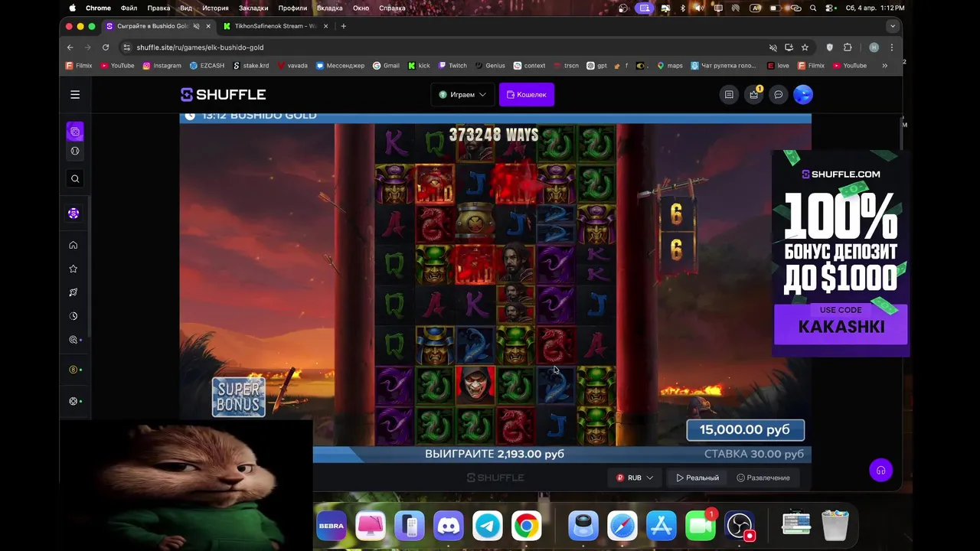This screenshot has height=551, width=980.
Task: Expand the Играем balance dropdown
Action: click(462, 95)
